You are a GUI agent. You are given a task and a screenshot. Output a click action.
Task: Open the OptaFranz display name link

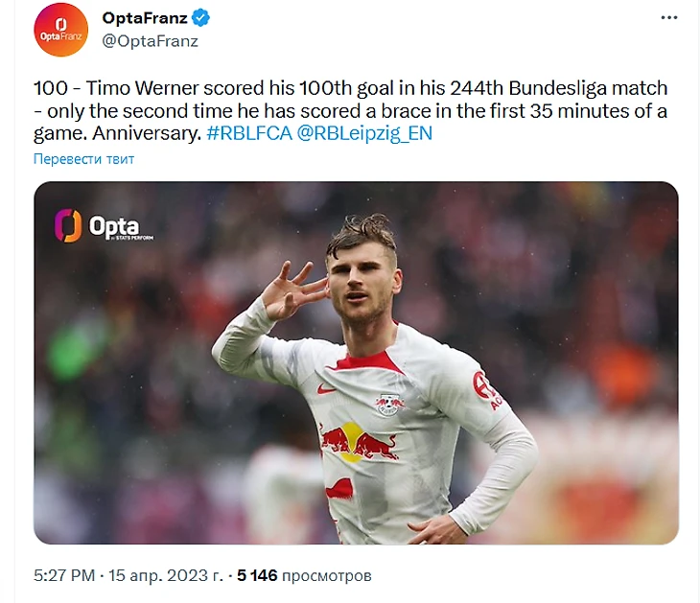[x=145, y=17]
